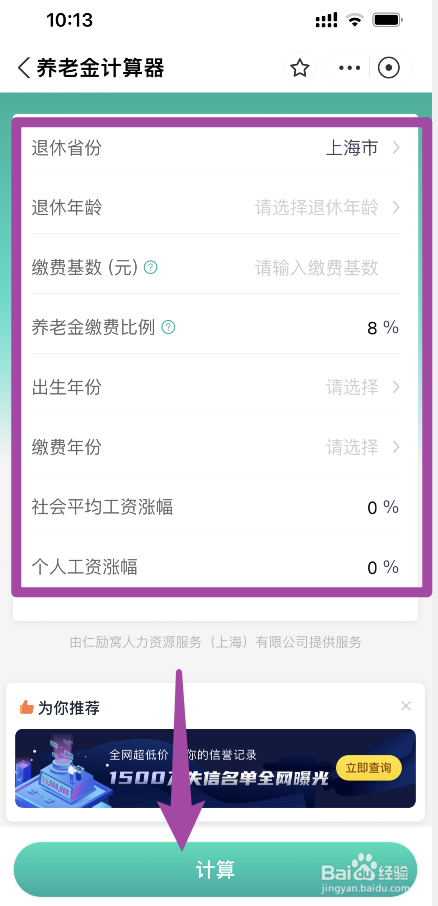Open 退休省份 selector showing 上海市
Screen dimensions: 438x906
coord(216,148)
